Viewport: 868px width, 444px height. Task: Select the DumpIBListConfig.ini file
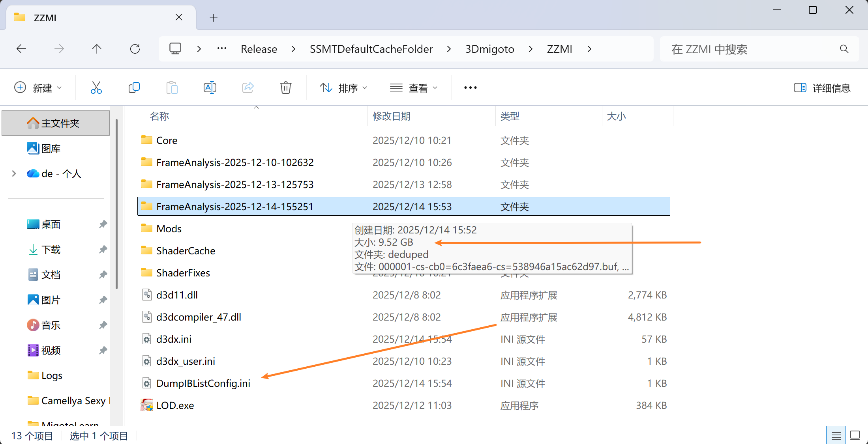[x=203, y=383]
